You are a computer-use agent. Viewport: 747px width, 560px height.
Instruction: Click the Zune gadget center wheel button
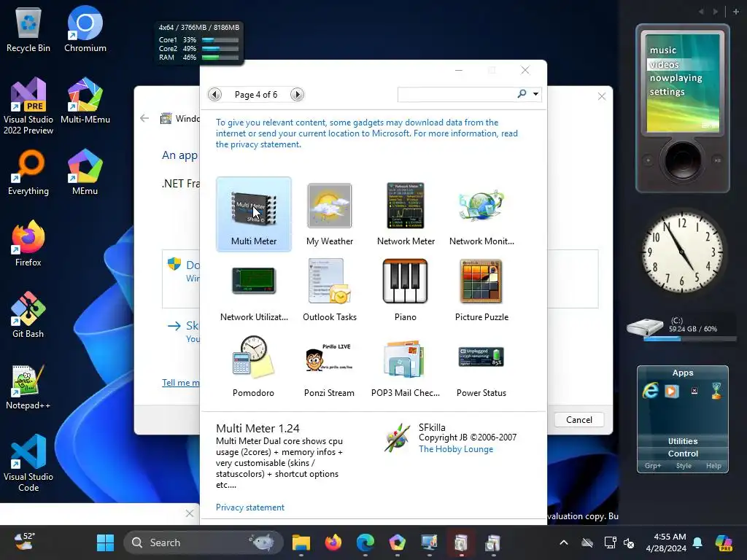point(683,160)
